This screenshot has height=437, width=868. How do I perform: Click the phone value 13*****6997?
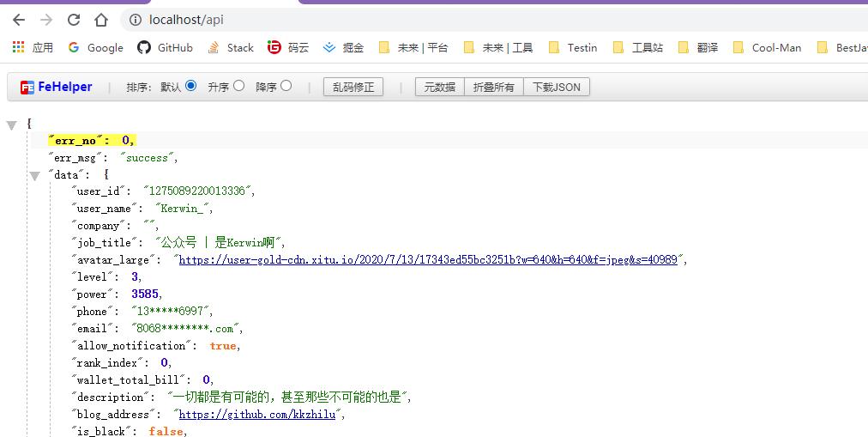pos(171,311)
